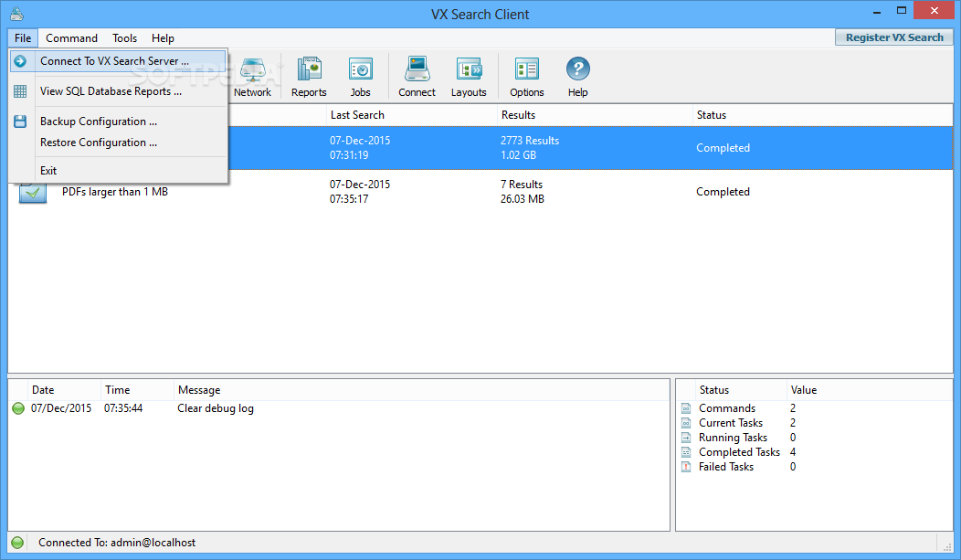Select the PDFs larger than 1 MB row
The height and width of the screenshot is (560, 961).
pos(480,192)
